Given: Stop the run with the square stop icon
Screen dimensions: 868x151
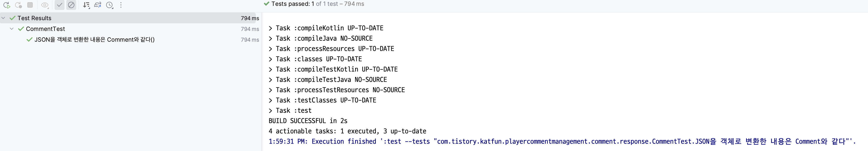Looking at the screenshot, I should [30, 5].
